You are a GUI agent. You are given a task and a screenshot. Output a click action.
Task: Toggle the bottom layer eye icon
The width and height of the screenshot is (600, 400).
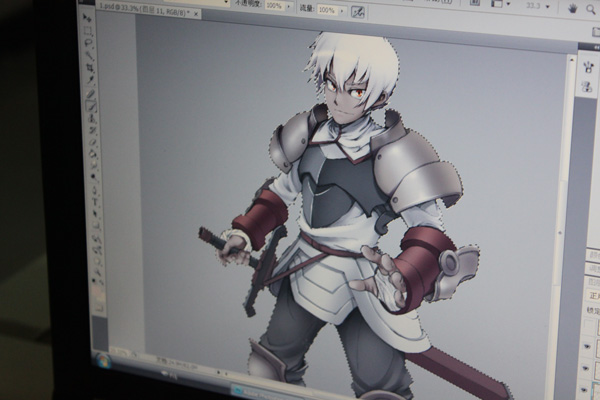[x=584, y=390]
